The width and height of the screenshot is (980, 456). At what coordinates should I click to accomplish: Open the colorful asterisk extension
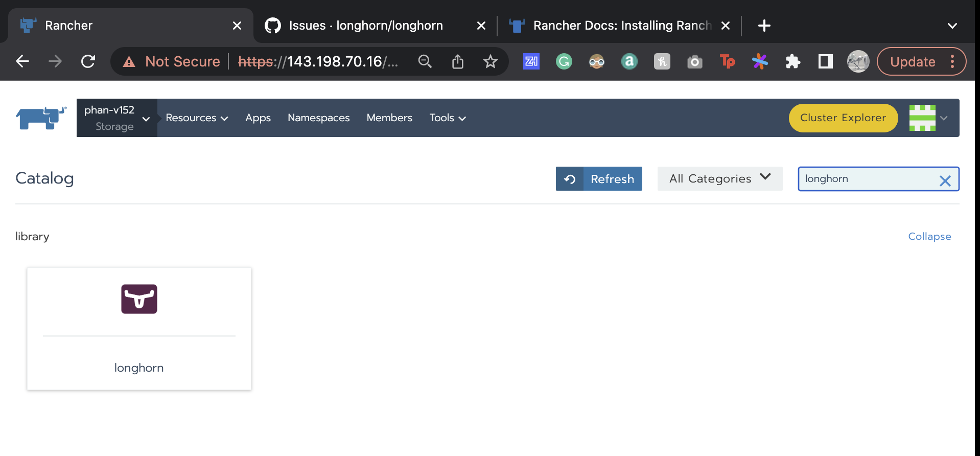point(760,61)
